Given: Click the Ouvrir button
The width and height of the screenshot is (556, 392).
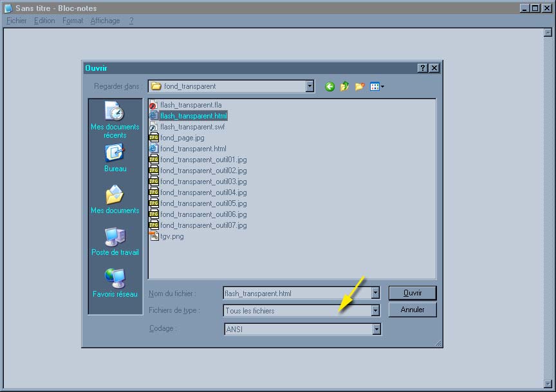Looking at the screenshot, I should point(412,293).
